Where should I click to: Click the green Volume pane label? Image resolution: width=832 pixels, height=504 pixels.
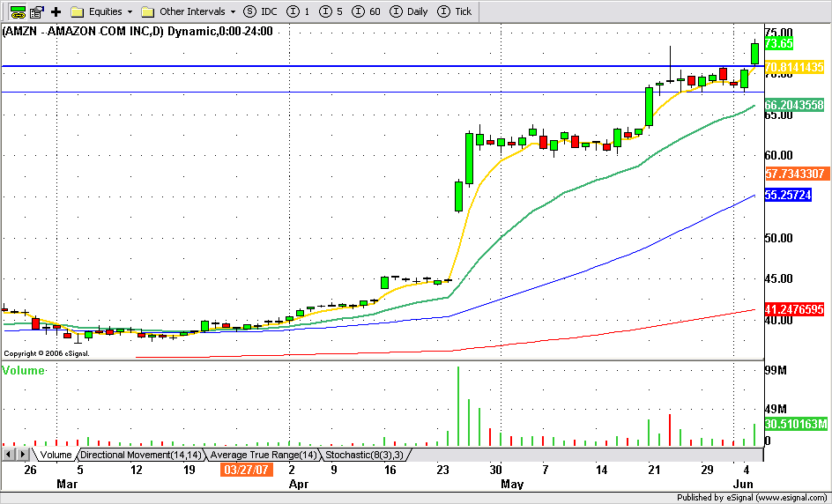[x=23, y=370]
